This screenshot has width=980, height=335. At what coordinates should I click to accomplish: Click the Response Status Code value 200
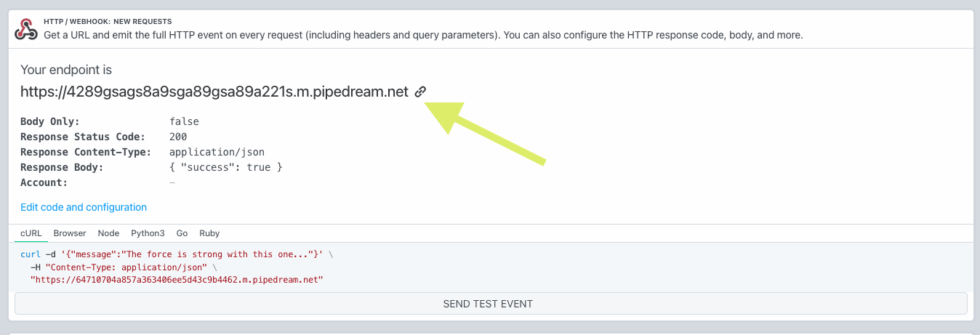coord(178,137)
